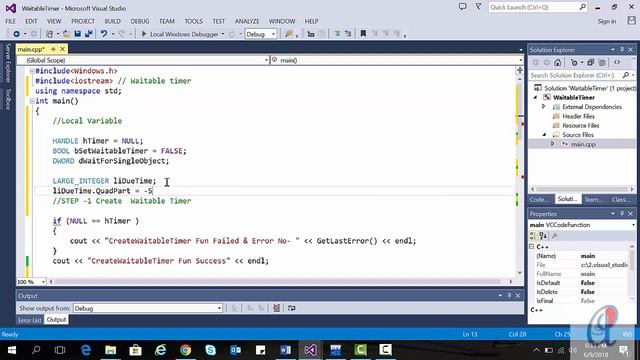The width and height of the screenshot is (640, 360).
Task: Close the main.cpp editor tab
Action: click(x=62, y=49)
